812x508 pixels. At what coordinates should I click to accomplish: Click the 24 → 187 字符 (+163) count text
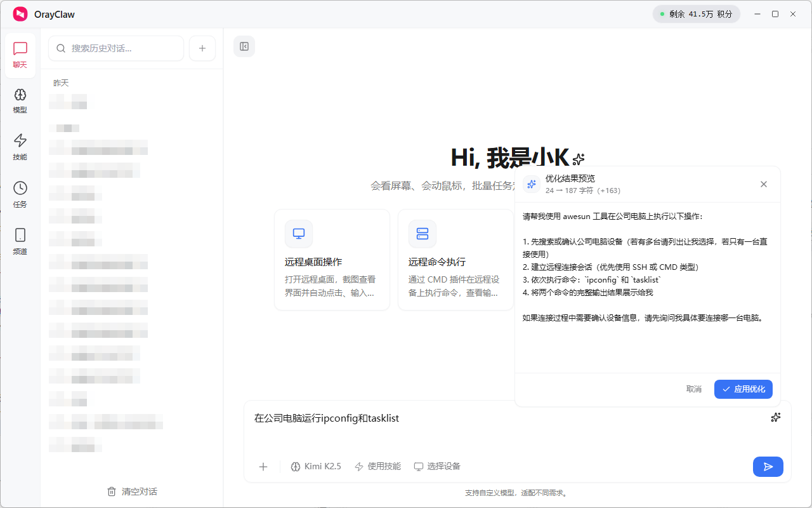(583, 190)
